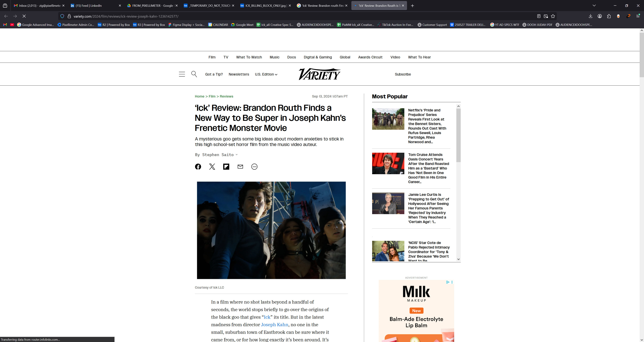
Task: Open Firefox account icon
Action: 600,16
